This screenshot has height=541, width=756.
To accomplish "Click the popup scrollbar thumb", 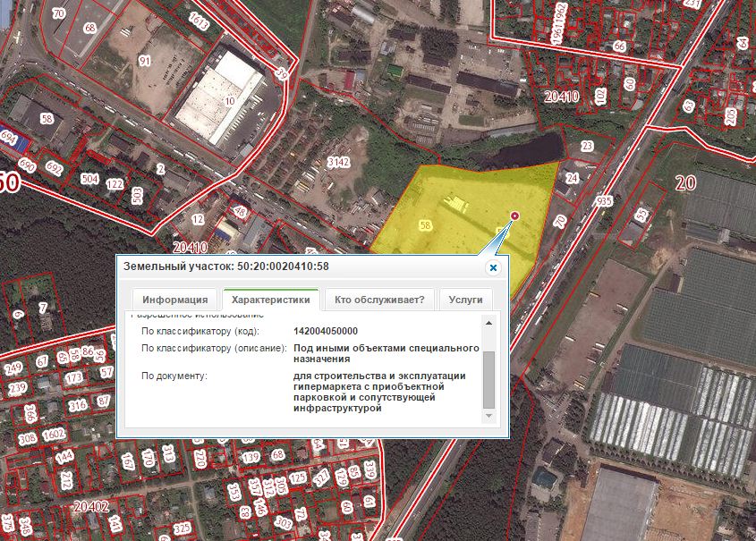I will coord(488,380).
